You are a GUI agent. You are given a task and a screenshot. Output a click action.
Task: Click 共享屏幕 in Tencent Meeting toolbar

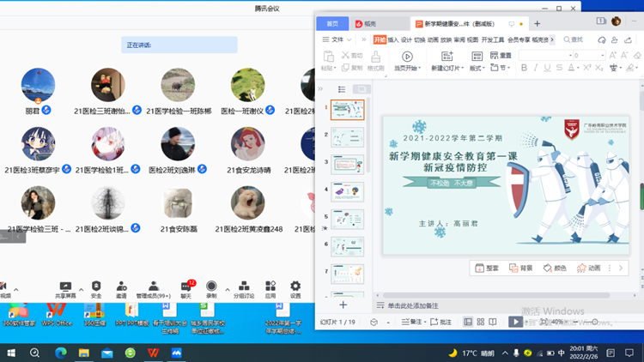point(65,290)
